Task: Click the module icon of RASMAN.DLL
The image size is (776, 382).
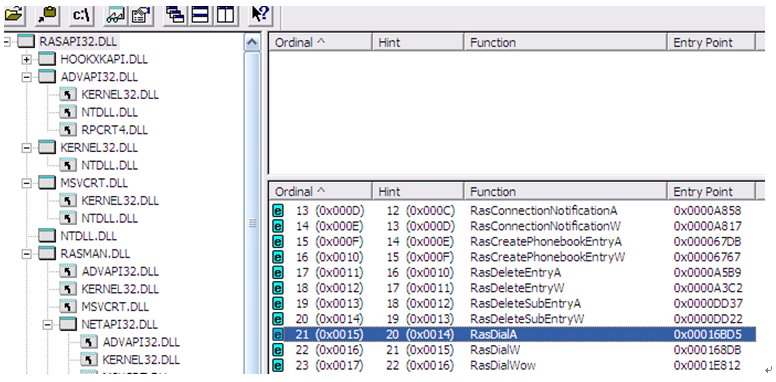Action: pyautogui.click(x=48, y=254)
